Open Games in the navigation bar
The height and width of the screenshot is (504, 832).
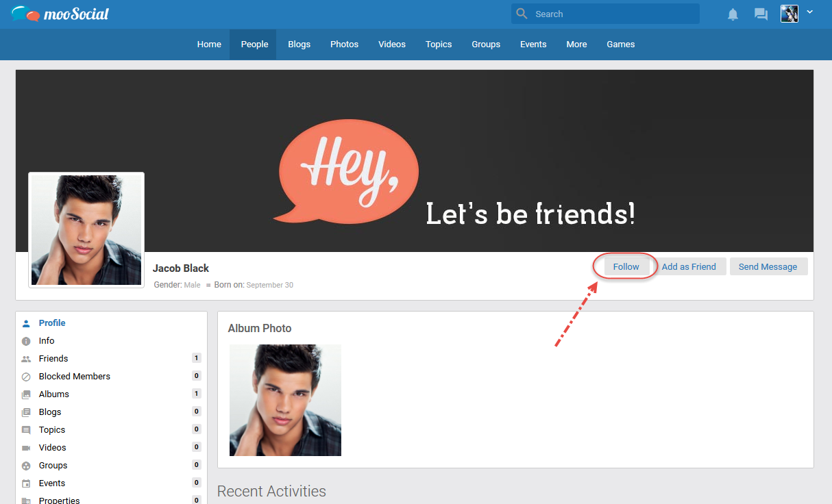coord(621,45)
